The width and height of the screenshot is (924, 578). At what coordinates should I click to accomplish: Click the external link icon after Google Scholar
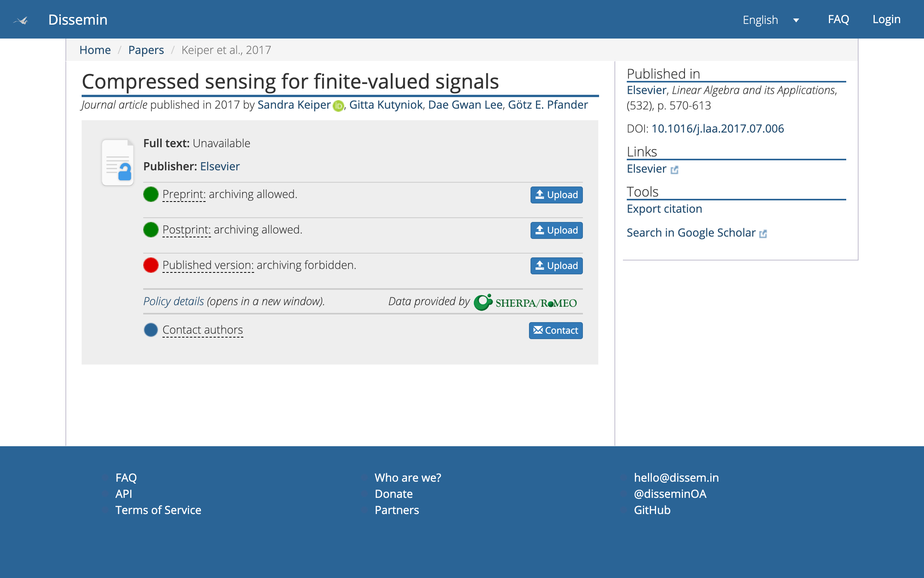pyautogui.click(x=763, y=234)
